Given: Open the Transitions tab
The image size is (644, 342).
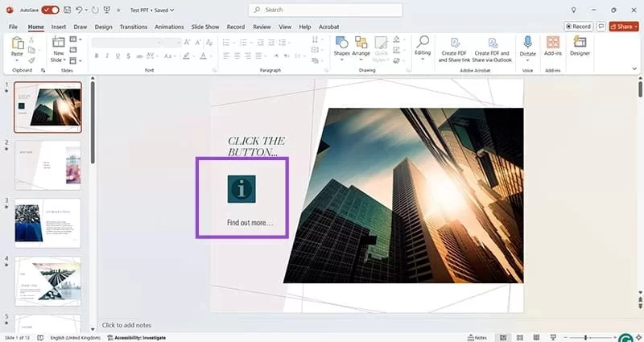Looking at the screenshot, I should 134,27.
